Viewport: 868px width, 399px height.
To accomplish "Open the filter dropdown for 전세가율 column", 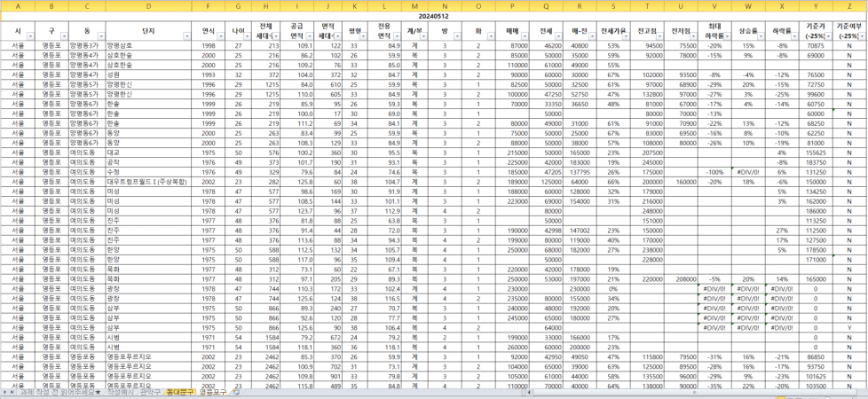I will (x=624, y=36).
